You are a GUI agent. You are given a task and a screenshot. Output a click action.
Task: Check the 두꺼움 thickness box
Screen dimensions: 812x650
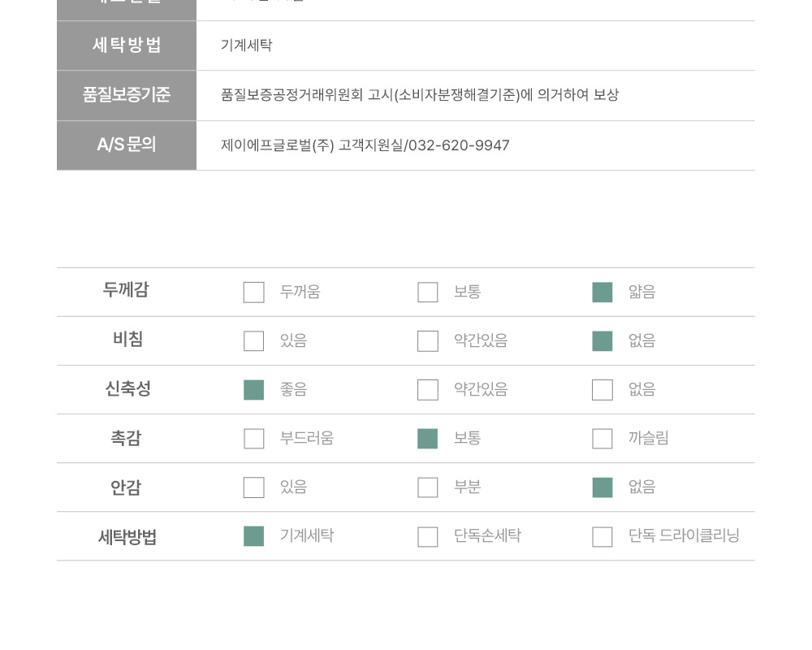coord(253,292)
